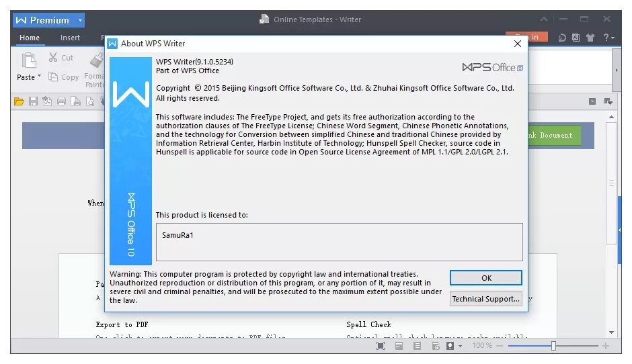Screen dimensions: 632x364
Task: Click the page-with-printer icon after Print
Action: pos(75,101)
